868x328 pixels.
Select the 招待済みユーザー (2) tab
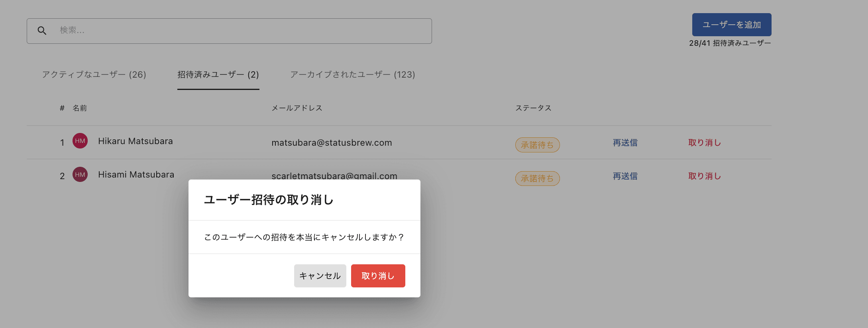coord(218,74)
